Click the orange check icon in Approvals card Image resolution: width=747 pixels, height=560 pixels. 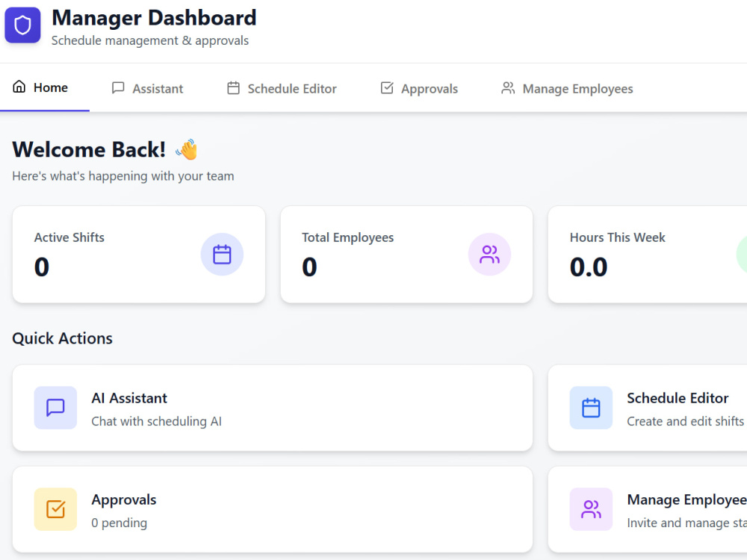[55, 509]
